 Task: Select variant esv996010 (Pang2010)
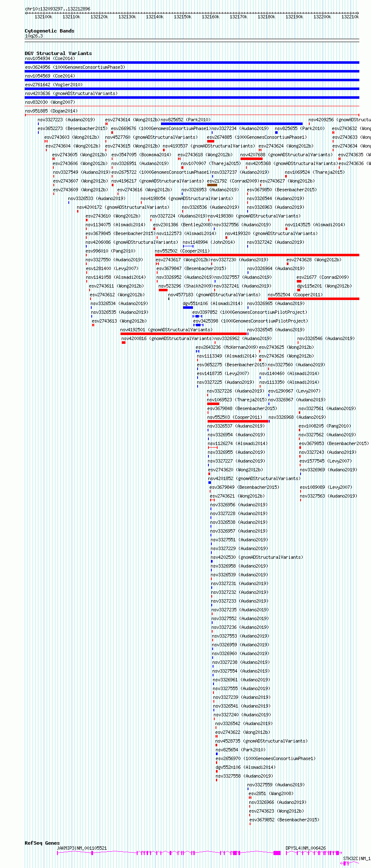click(110, 251)
